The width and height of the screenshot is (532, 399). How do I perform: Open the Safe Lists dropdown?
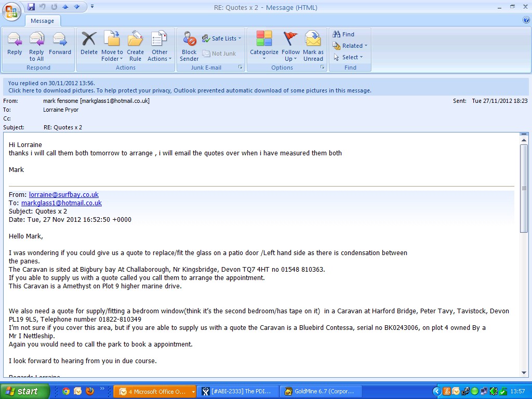[x=221, y=38]
